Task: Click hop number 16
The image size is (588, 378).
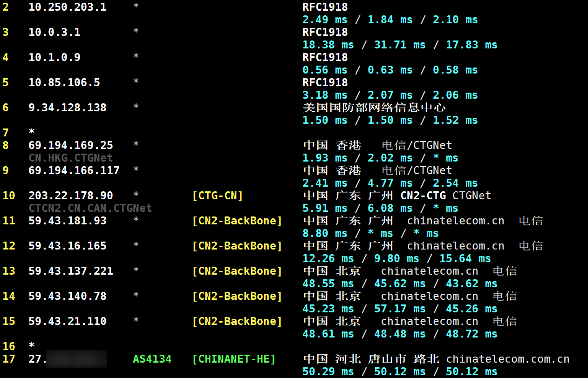Action: click(x=8, y=346)
